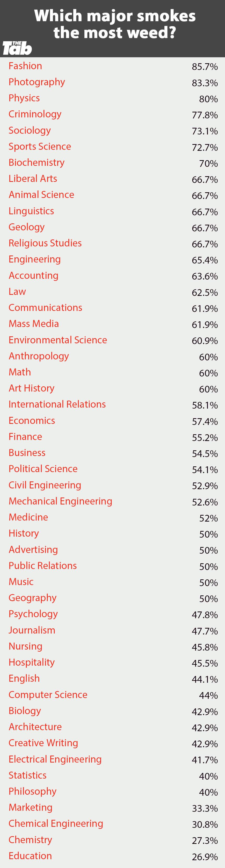The height and width of the screenshot is (868, 225).
Task: Select the Mechanical Engineering label
Action: coord(60,501)
